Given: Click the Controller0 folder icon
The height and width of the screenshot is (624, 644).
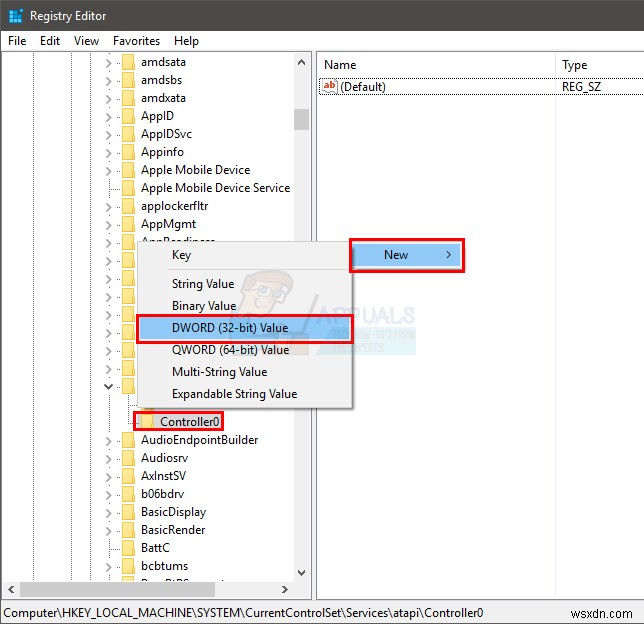Looking at the screenshot, I should point(147,422).
